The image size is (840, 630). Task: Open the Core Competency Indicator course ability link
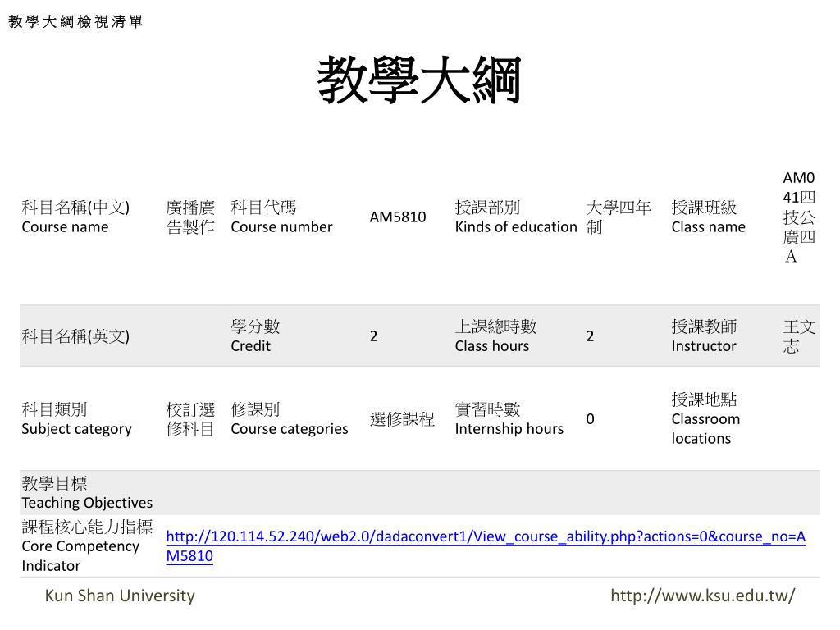[x=486, y=546]
